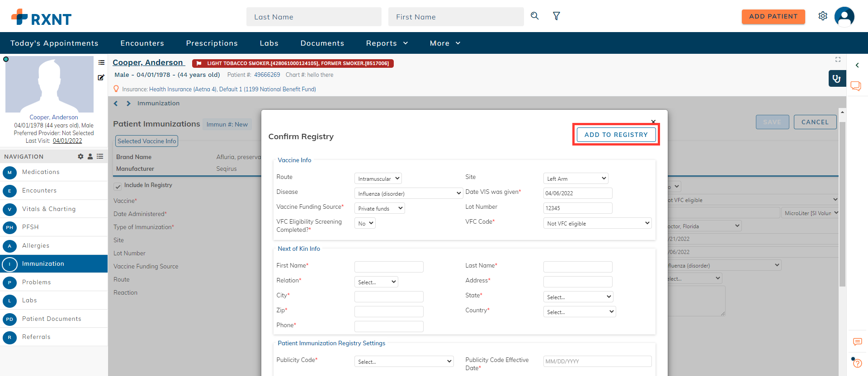Expand the next of kin Relation dropdown
The height and width of the screenshot is (376, 868).
376,282
